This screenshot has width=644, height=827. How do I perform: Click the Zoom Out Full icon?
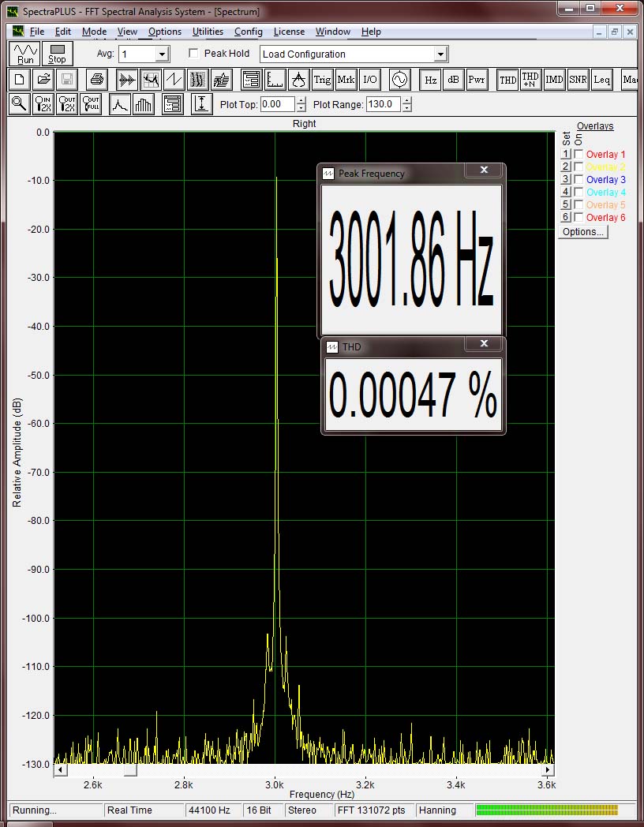pyautogui.click(x=91, y=104)
